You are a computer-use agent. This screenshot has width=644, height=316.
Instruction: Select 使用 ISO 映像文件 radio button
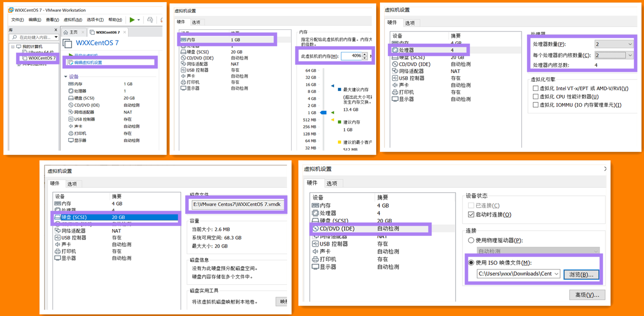(471, 263)
